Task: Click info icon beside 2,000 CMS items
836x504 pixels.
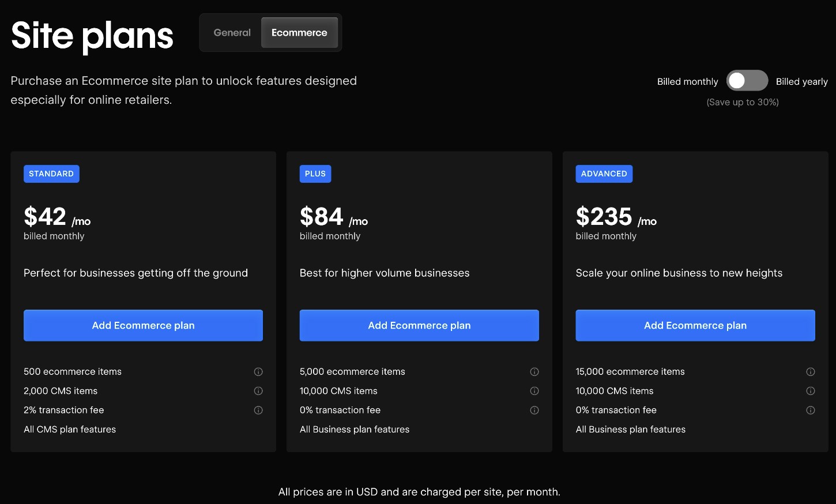Action: [x=258, y=391]
